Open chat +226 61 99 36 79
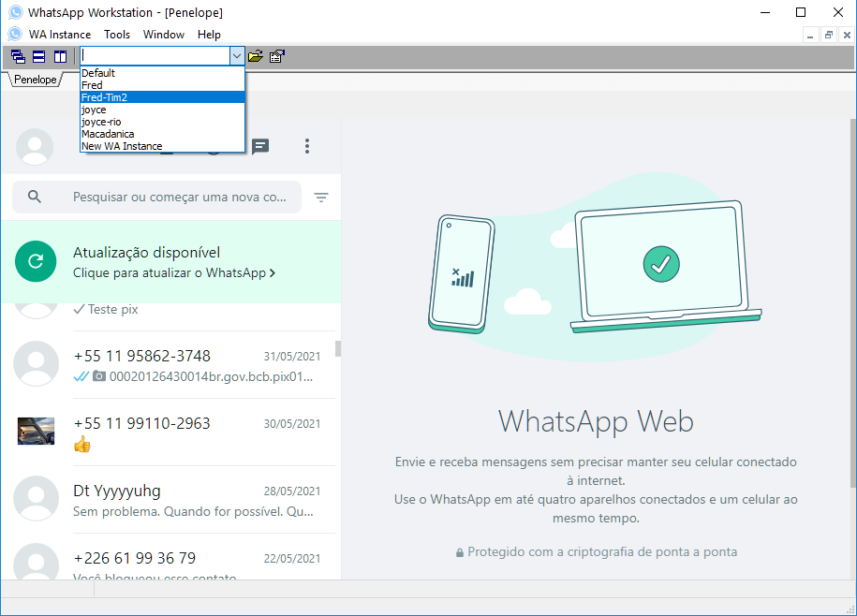This screenshot has width=857, height=616. click(x=170, y=557)
